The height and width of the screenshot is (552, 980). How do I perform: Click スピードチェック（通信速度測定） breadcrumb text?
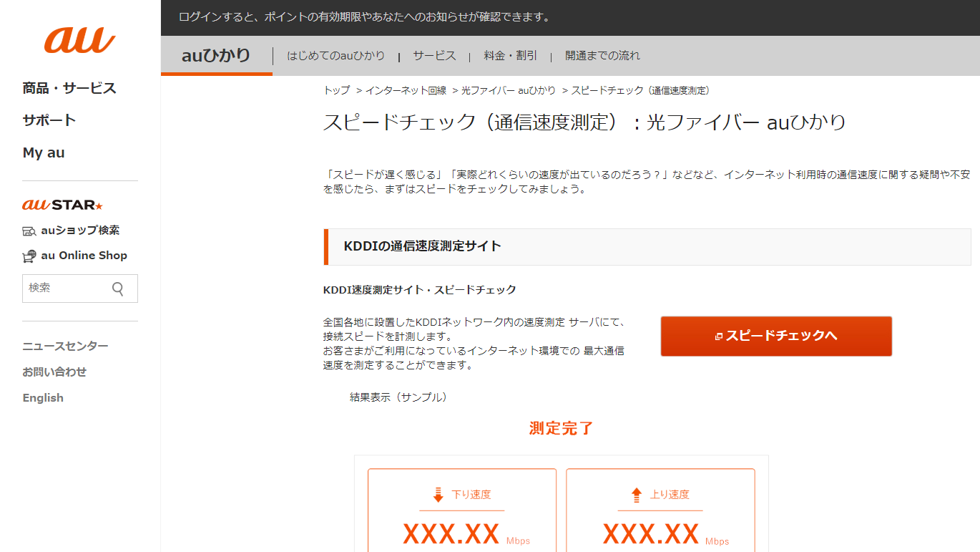[640, 90]
